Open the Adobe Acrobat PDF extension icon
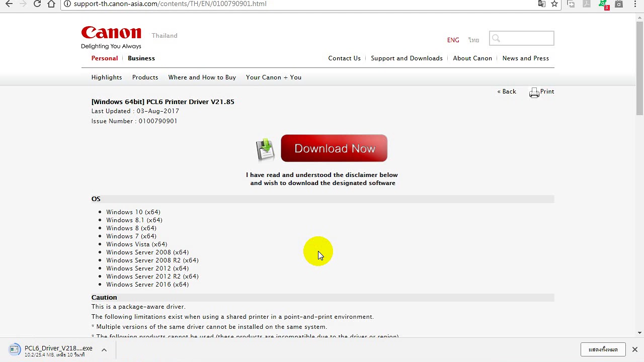 (587, 4)
